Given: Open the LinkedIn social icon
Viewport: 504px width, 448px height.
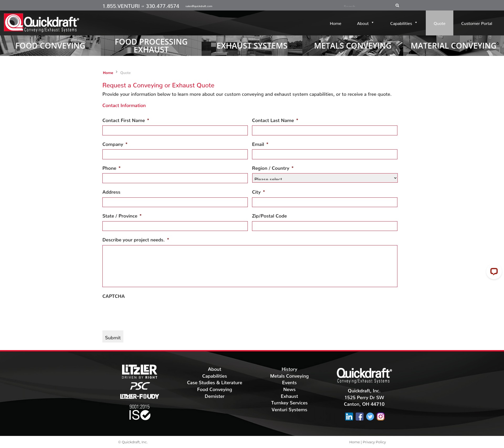Looking at the screenshot, I should point(349,417).
